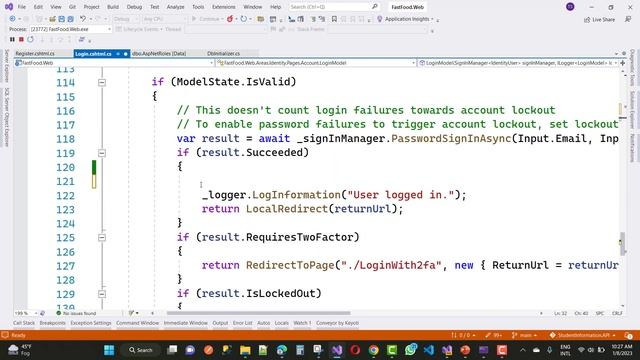Open the Call Stack window tab
Viewport: 640px width, 360px height.
24,323
